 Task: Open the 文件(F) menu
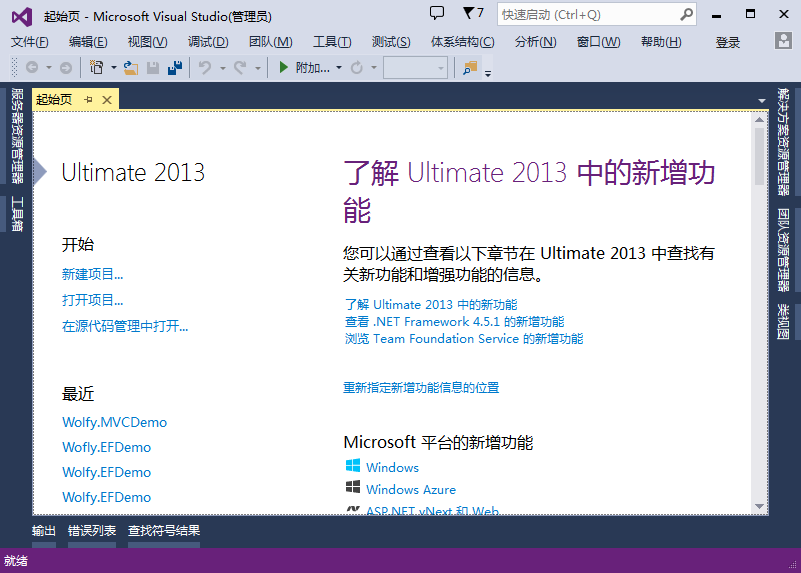click(30, 42)
